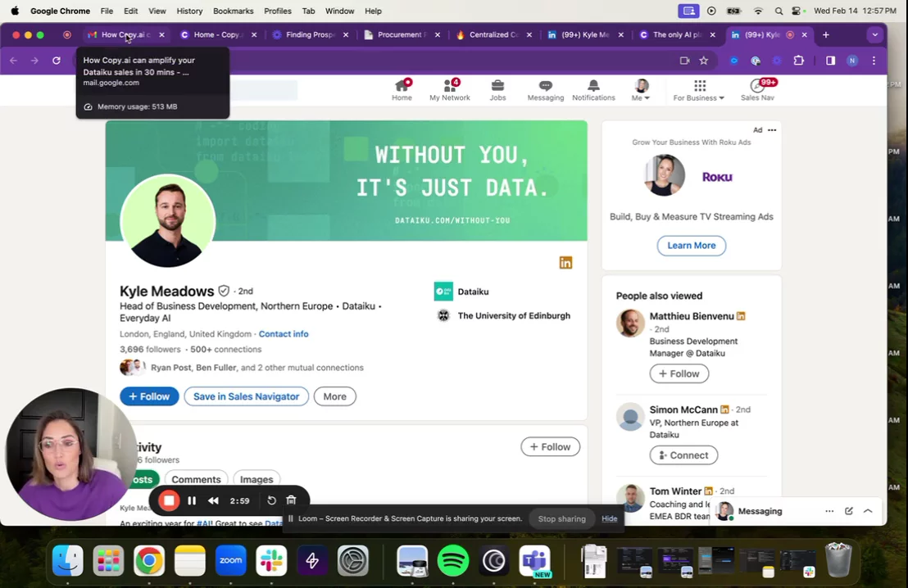Viewport: 908px width, 588px height.
Task: Open the Jobs briefcase icon
Action: coord(497,86)
